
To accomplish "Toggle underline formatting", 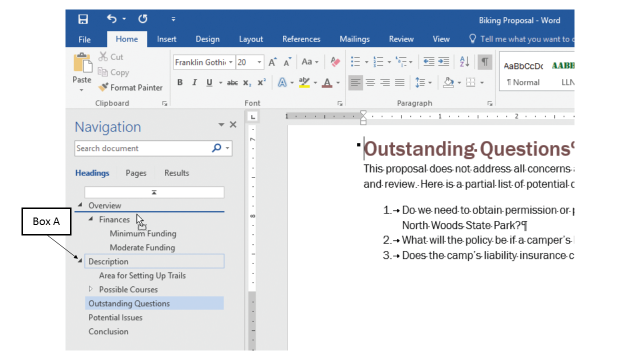I will (209, 82).
